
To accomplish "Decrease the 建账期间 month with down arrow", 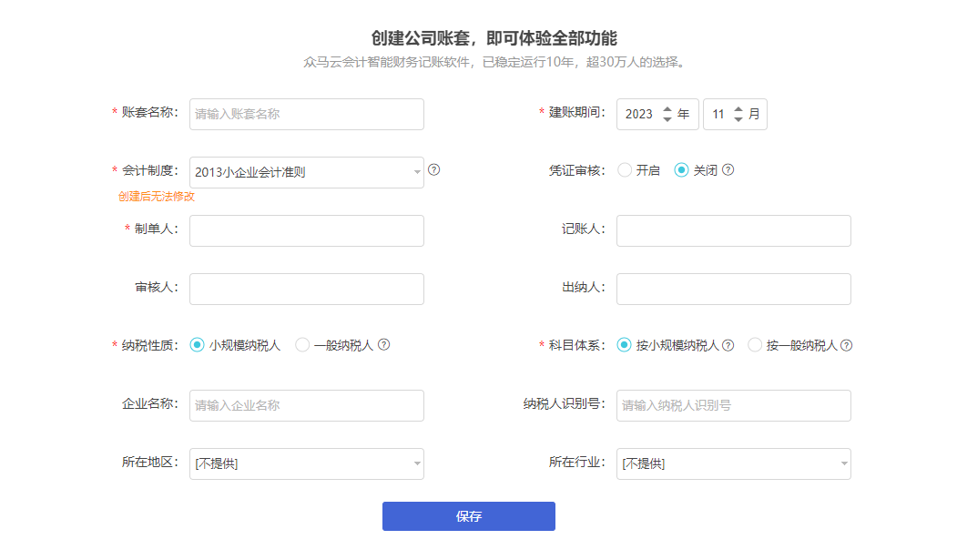I will [738, 119].
